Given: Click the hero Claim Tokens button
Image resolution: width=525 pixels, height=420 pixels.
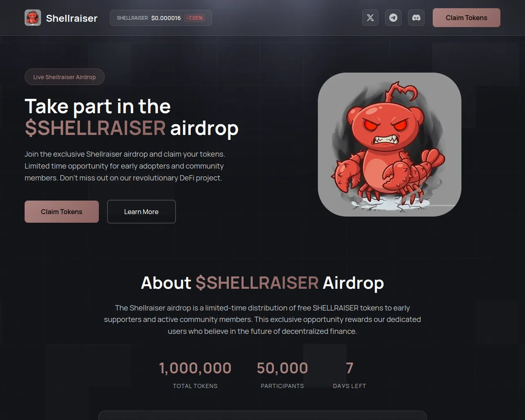Looking at the screenshot, I should tap(62, 212).
